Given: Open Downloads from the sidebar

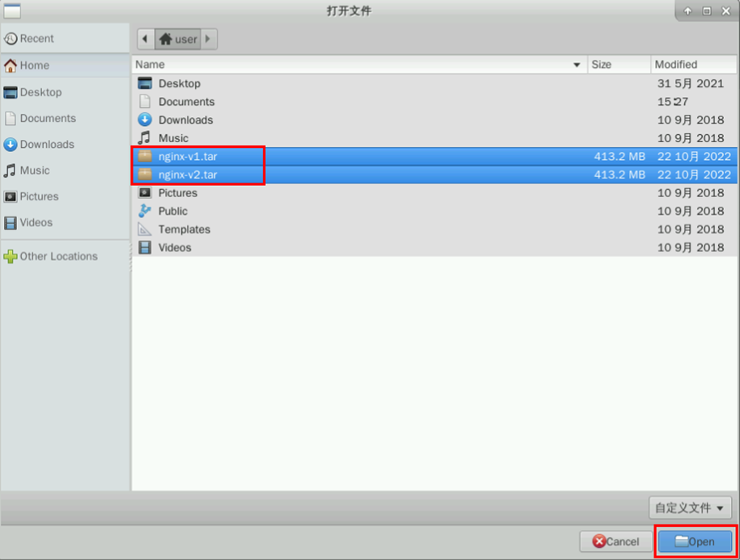Looking at the screenshot, I should point(46,145).
